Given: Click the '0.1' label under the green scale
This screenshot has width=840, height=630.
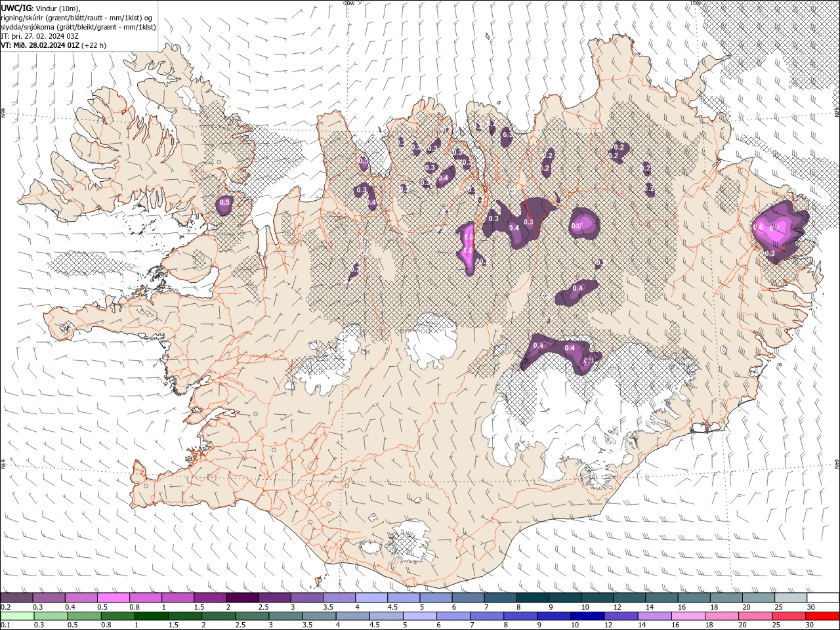Looking at the screenshot, I should (x=5, y=625).
